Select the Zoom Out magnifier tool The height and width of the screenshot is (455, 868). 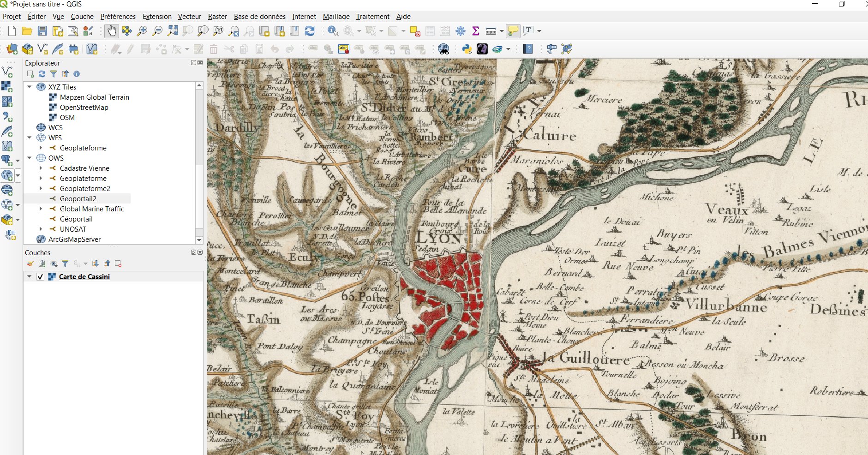pyautogui.click(x=157, y=31)
